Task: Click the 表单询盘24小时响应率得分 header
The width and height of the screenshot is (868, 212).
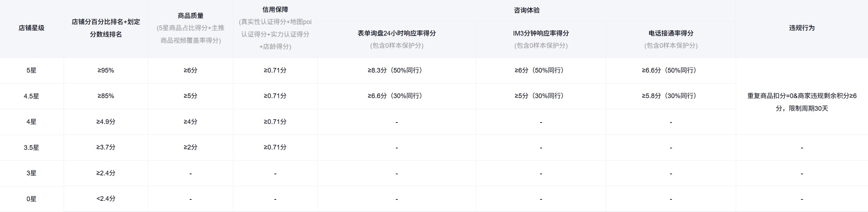Action: pyautogui.click(x=396, y=33)
